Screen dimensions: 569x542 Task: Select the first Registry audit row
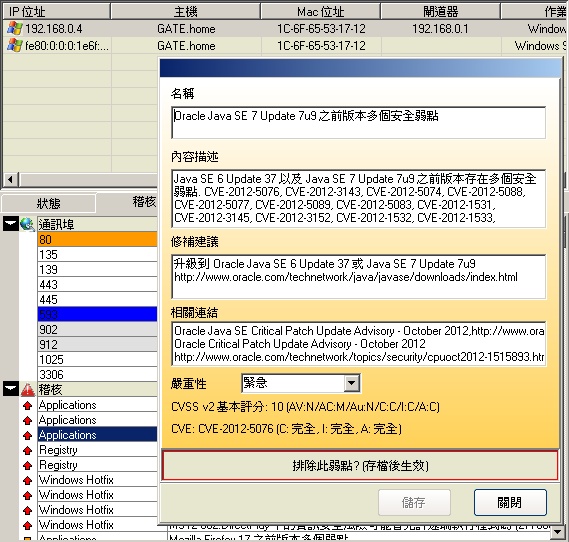click(97, 449)
